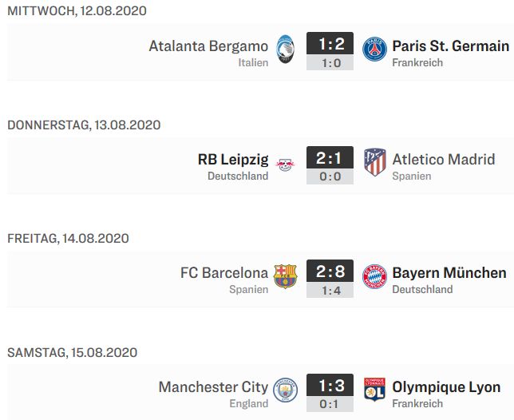
Task: Open the Manchester City team link
Action: coord(213,387)
